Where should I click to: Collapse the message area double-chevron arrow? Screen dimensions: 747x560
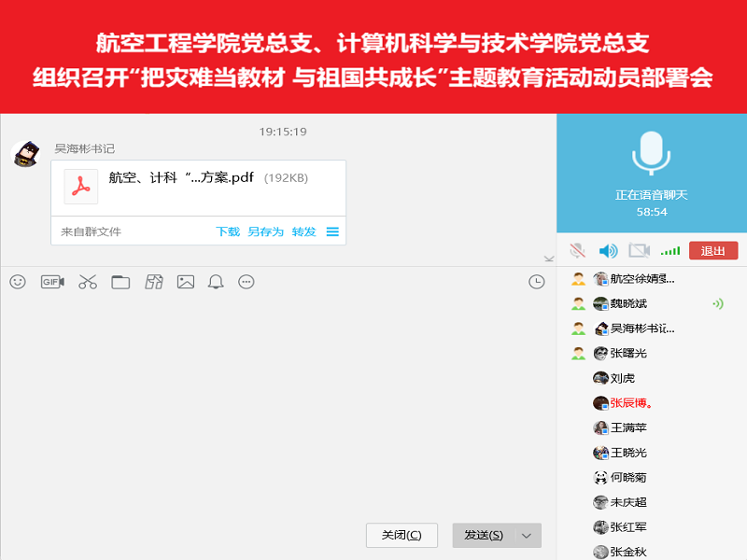click(549, 259)
